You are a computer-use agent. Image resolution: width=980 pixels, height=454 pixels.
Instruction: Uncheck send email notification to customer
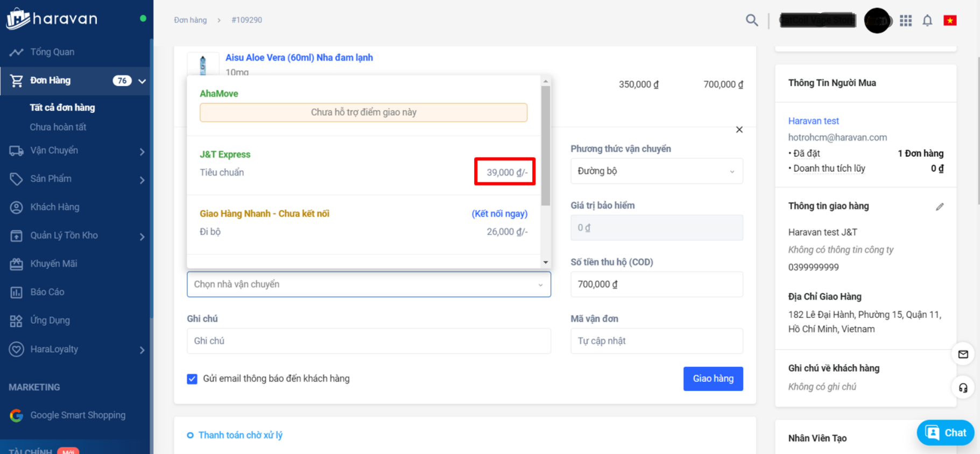[192, 379]
